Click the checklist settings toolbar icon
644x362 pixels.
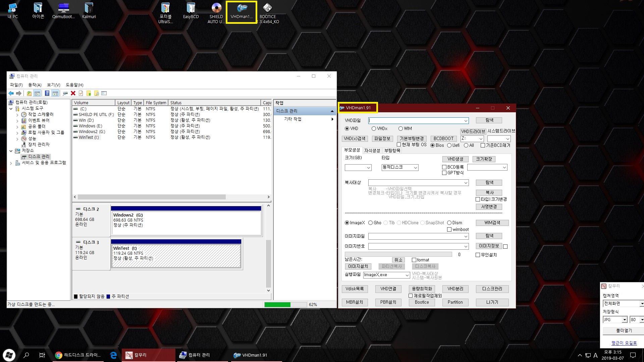click(x=104, y=94)
